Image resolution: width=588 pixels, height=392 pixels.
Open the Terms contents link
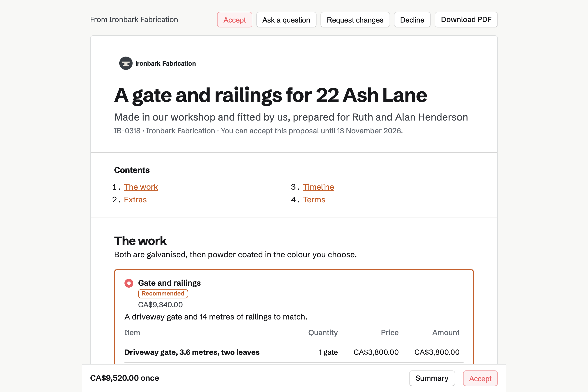314,200
